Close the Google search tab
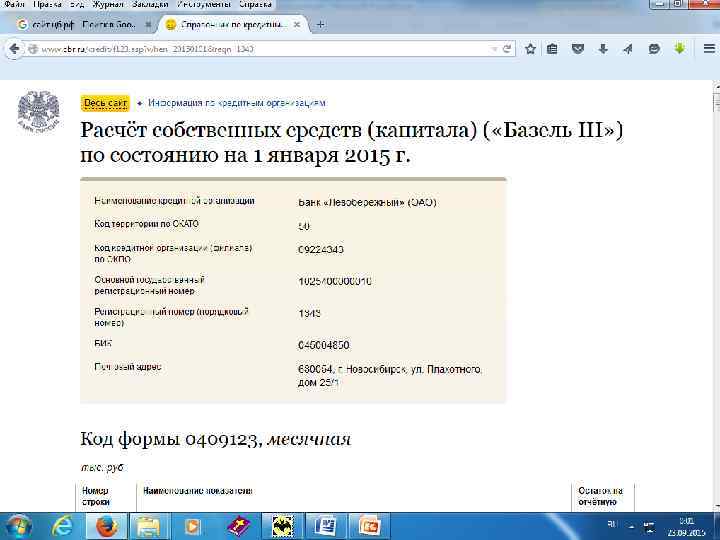Viewport: 720px width, 540px height. [148, 25]
